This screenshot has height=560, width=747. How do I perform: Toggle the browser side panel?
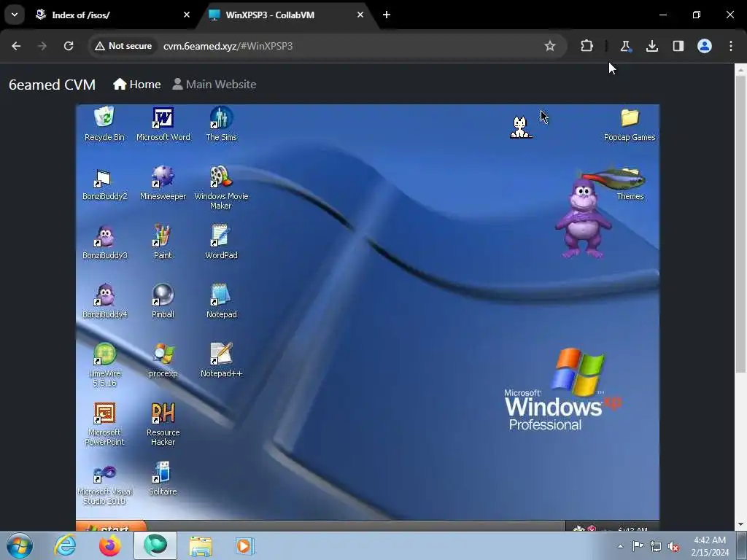click(x=678, y=46)
